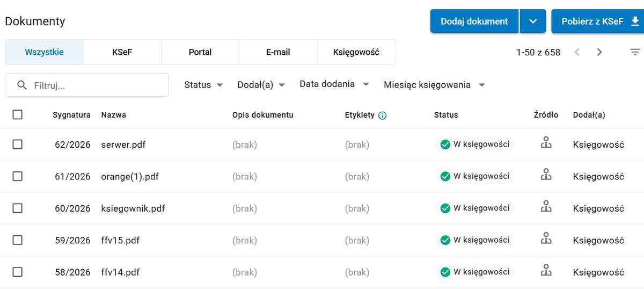Switch to the Księgowość tab
Viewport: 644px width, 289px height.
tap(356, 52)
